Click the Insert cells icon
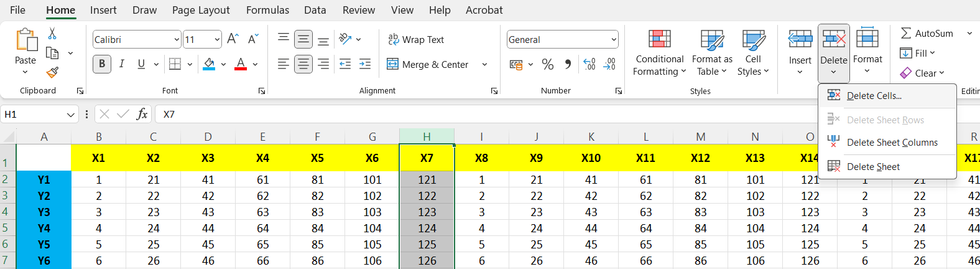 pyautogui.click(x=800, y=40)
